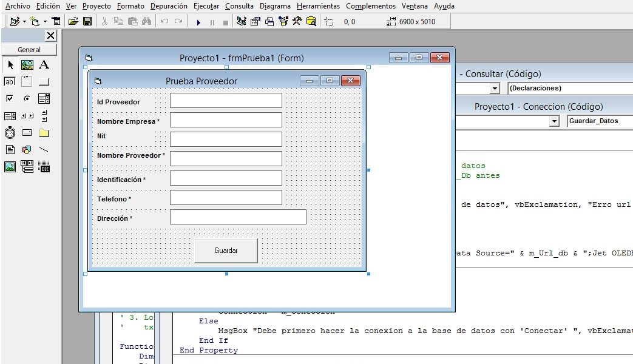Select the OptionButton control tool
Image resolution: width=633 pixels, height=364 pixels.
27,99
